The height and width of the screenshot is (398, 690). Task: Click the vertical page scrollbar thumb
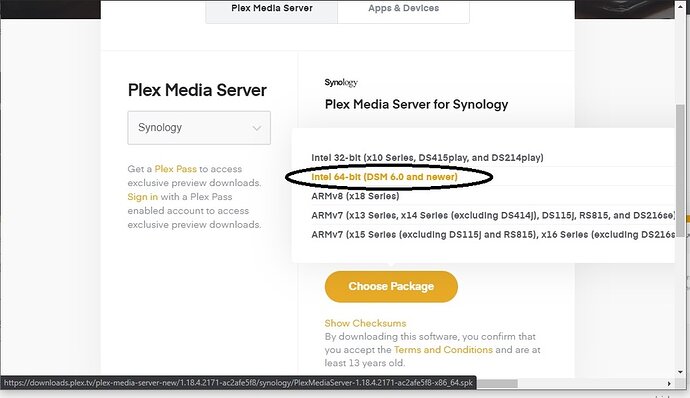680,170
